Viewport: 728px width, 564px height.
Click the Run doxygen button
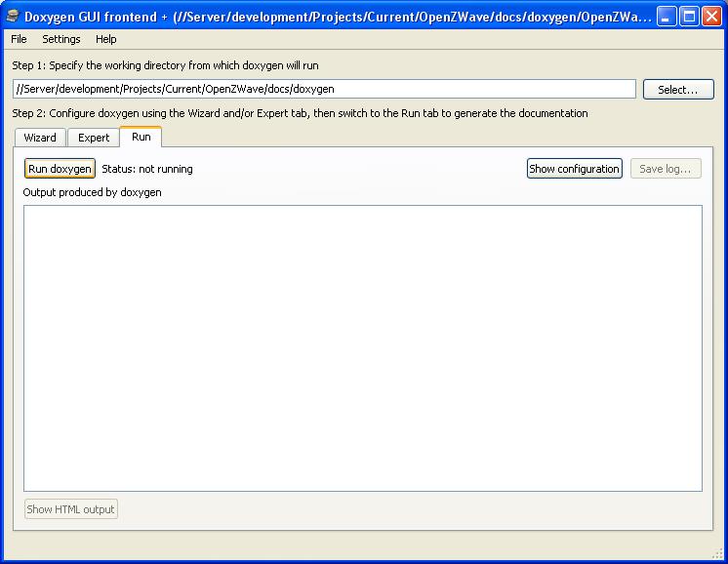(x=60, y=169)
